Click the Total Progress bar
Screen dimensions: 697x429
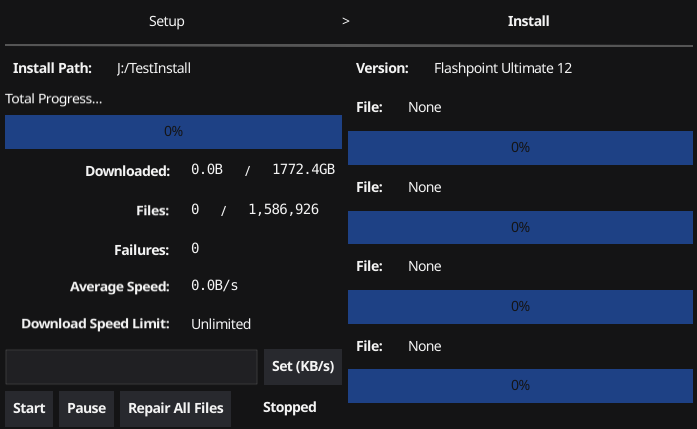173,132
